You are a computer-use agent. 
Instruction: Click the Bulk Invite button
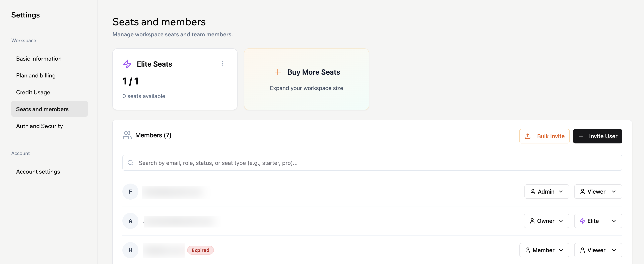point(544,136)
